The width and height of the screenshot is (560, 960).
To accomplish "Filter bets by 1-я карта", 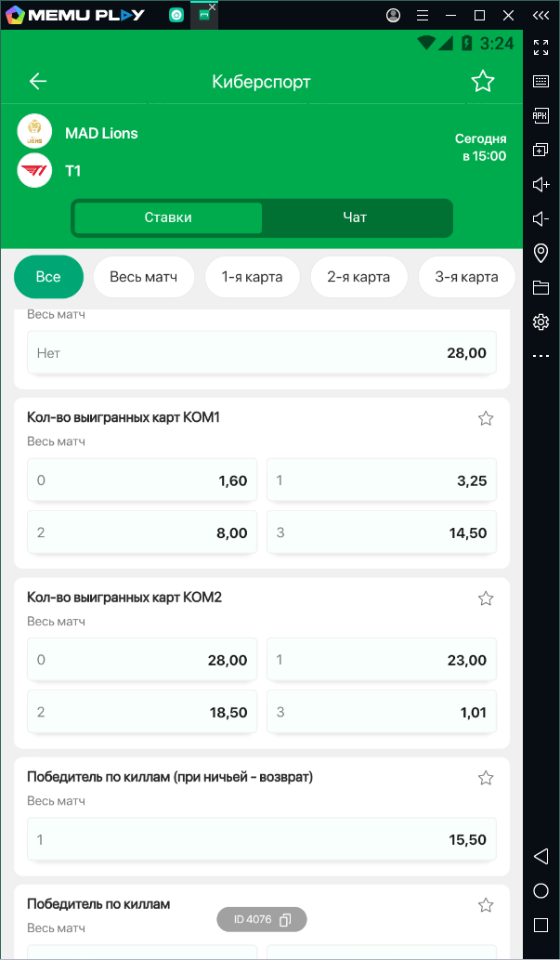I will coord(252,277).
